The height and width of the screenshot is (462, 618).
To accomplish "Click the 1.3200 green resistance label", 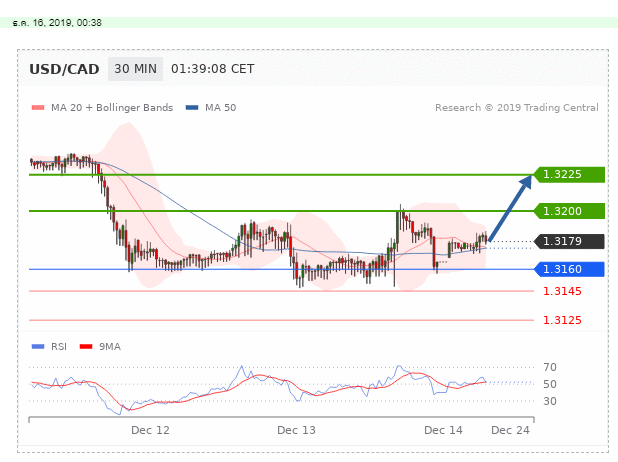I will 569,211.
